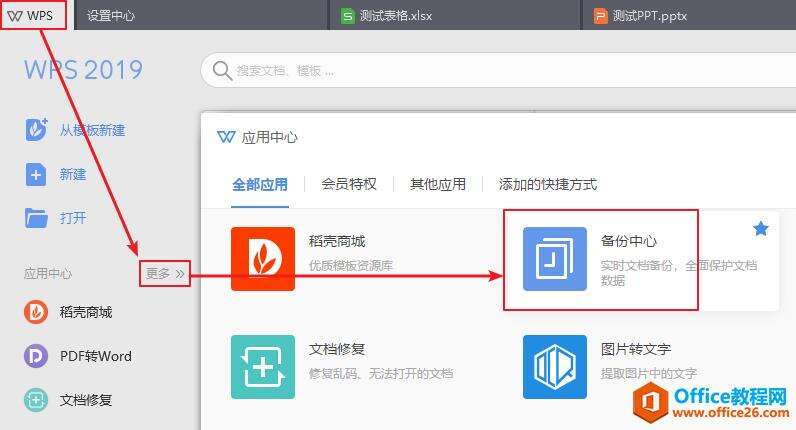Click the 文档修复 sidebar icon

36,400
